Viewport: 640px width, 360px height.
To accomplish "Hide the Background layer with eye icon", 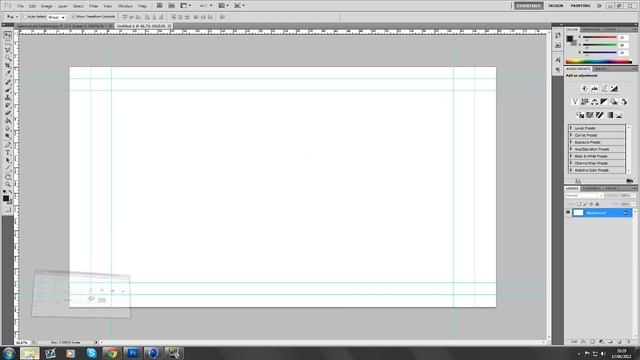I will point(568,213).
